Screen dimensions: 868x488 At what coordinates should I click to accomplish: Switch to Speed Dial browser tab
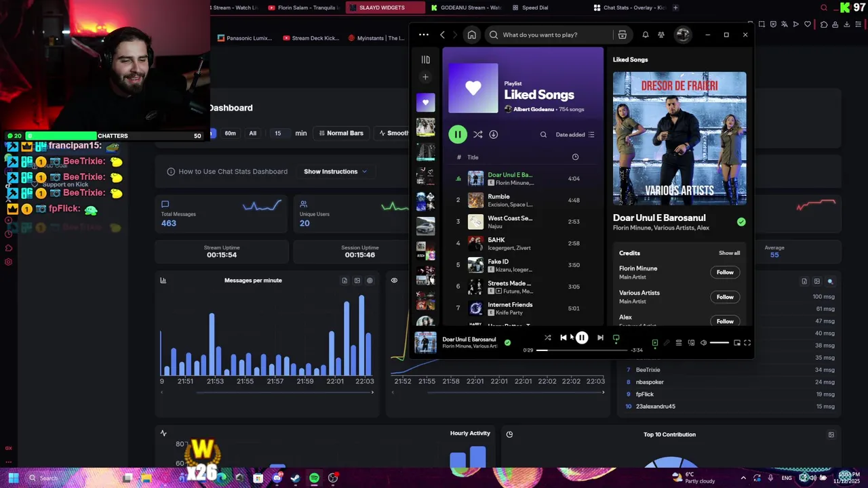(530, 7)
